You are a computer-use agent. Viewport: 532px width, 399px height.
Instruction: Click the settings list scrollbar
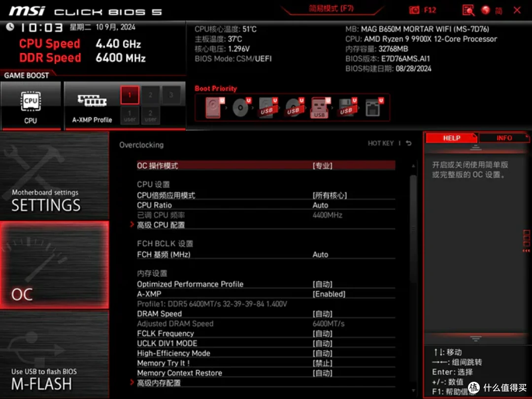413,229
